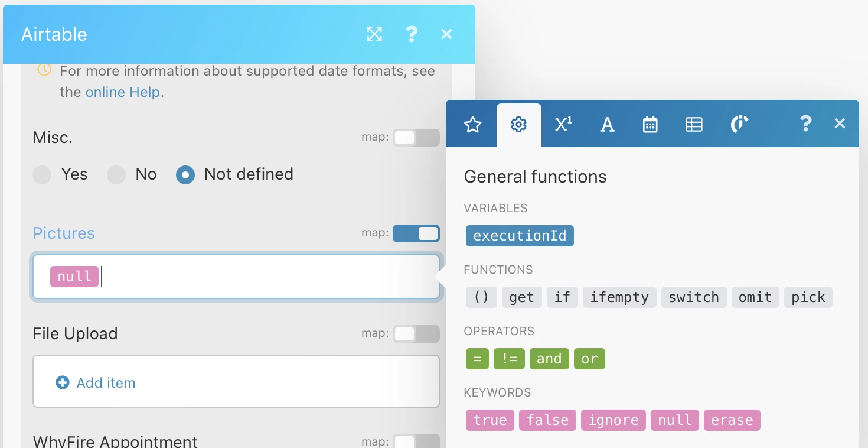Screen dimensions: 868x448
Task: Expand the Airtable dialog to fullscreen
Action: click(x=374, y=34)
